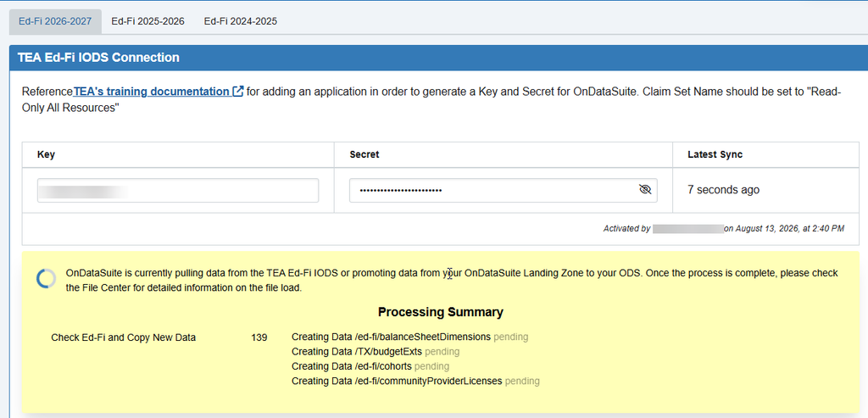868x418 pixels.
Task: Click the /TX/budgetExts pending entry
Action: pos(376,352)
